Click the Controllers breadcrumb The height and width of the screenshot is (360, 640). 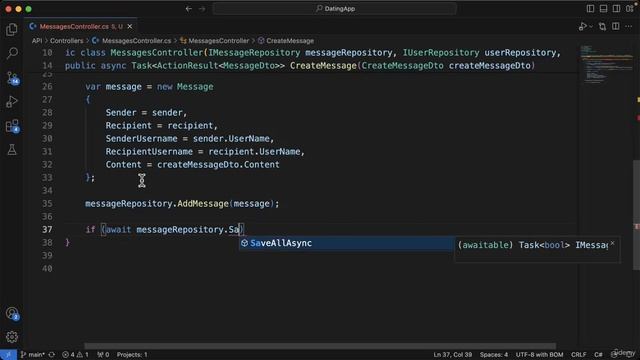[67, 41]
